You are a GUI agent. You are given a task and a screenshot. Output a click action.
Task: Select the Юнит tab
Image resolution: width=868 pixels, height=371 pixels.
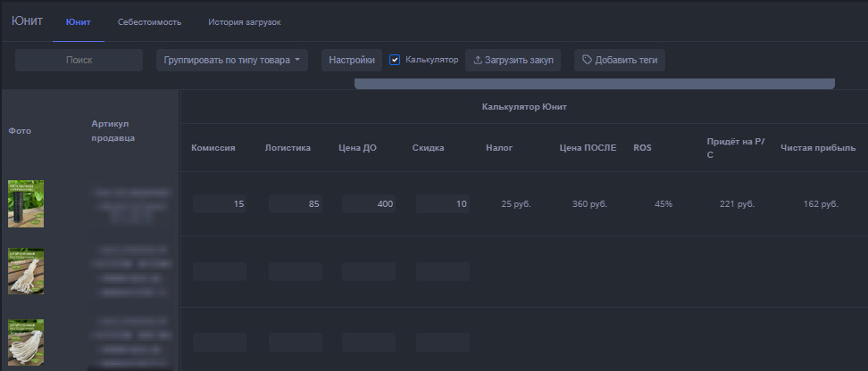tap(78, 21)
